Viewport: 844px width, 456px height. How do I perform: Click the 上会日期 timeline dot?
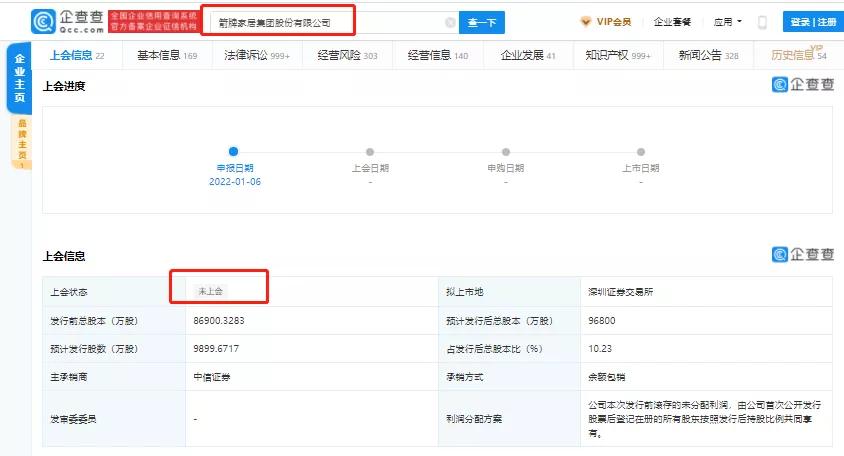click(370, 152)
